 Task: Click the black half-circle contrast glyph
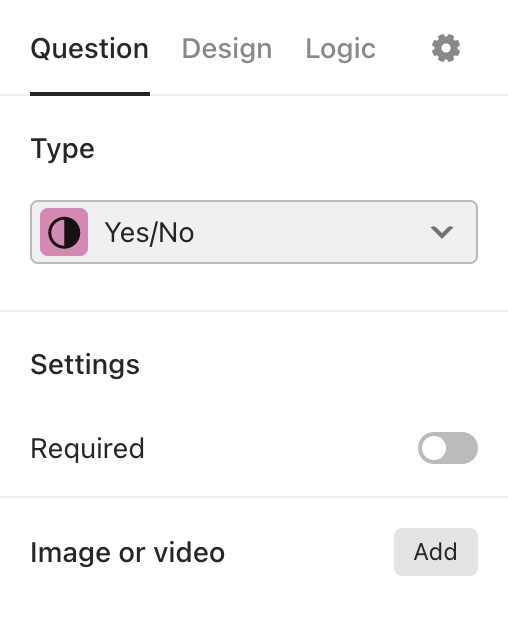[x=64, y=232]
